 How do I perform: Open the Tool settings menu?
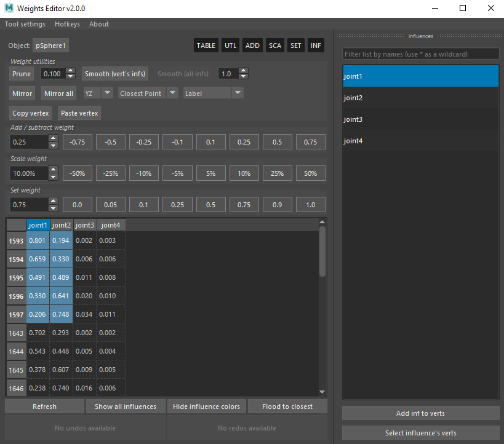coord(25,24)
